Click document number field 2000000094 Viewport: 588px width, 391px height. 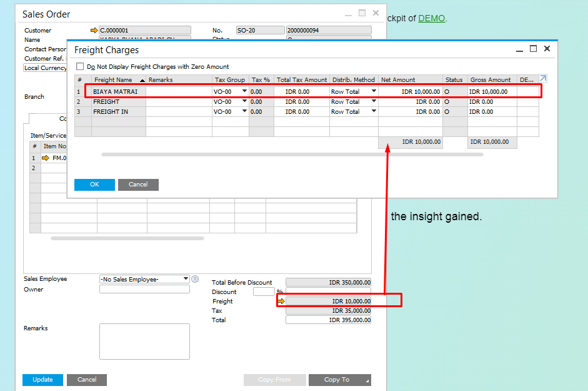click(x=329, y=31)
